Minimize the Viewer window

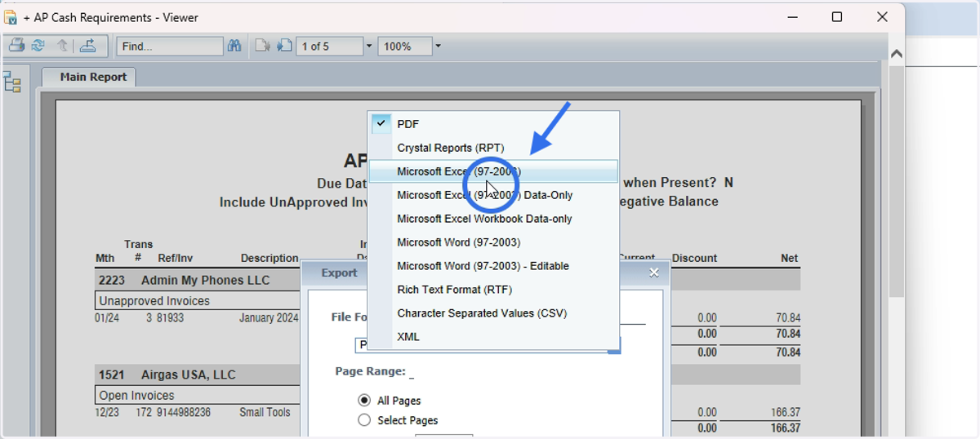[x=791, y=17]
